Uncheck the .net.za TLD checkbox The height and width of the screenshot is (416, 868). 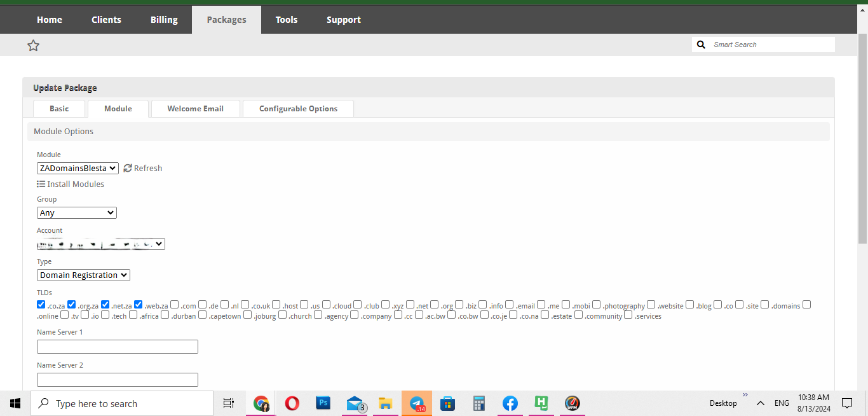pyautogui.click(x=105, y=305)
